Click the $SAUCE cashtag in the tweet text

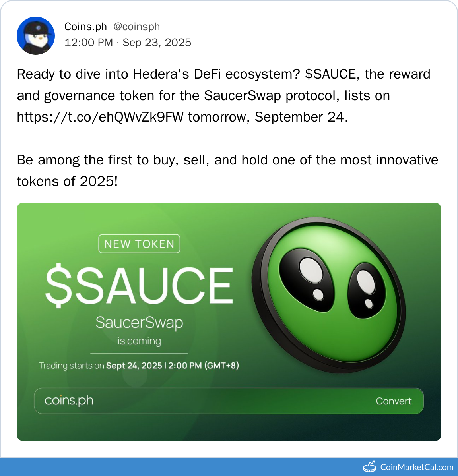click(330, 74)
